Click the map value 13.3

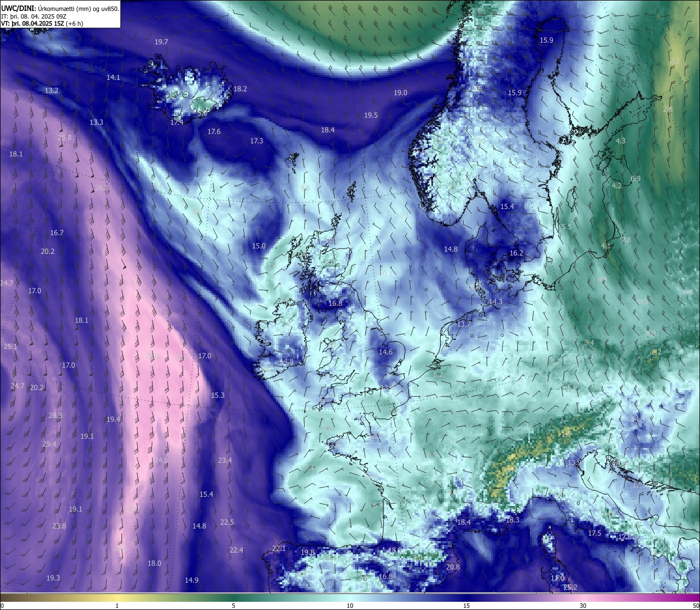click(x=96, y=122)
